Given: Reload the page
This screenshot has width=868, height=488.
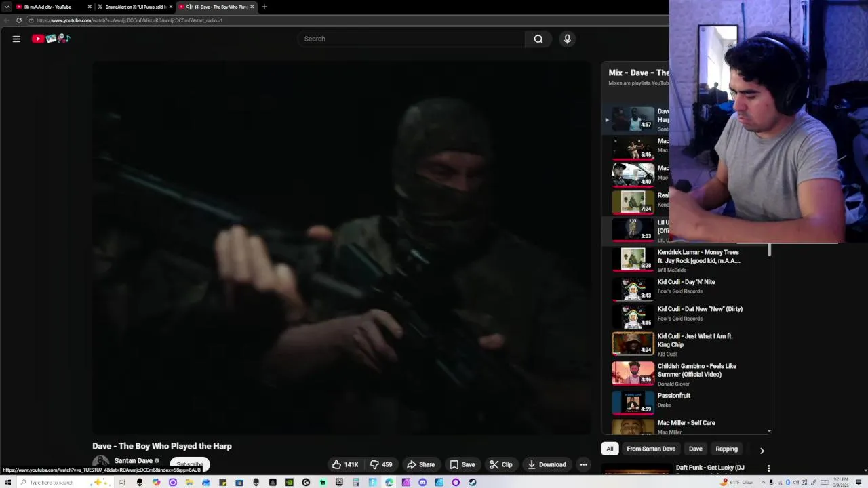Looking at the screenshot, I should pyautogui.click(x=19, y=20).
